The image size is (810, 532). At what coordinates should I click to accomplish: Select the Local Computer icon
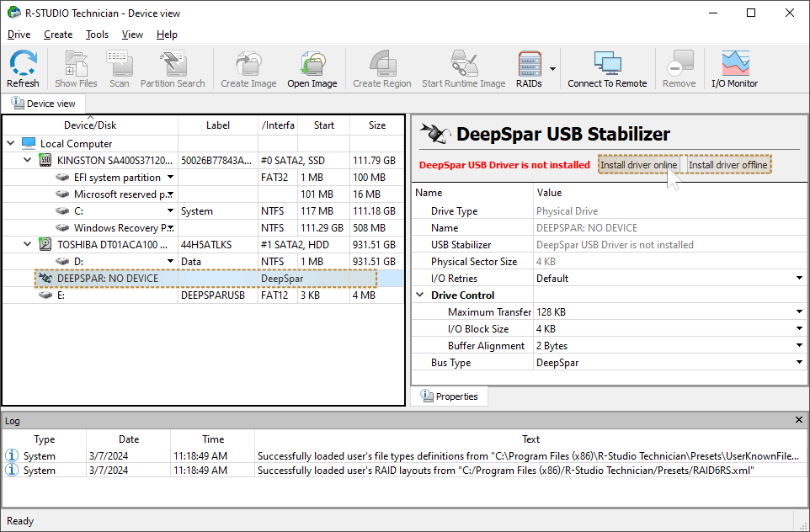coord(29,143)
